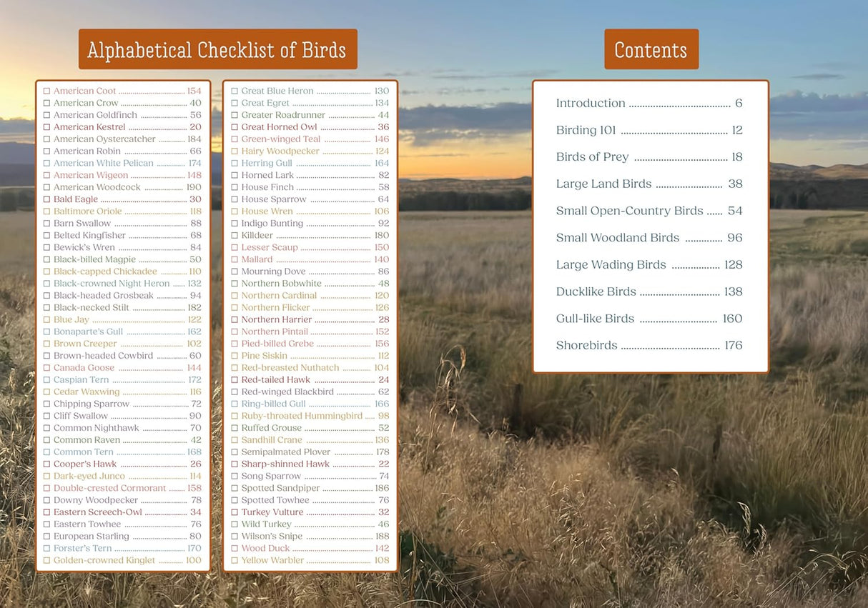Check off the Yellow Warbler entry
The image size is (868, 608).
(235, 560)
